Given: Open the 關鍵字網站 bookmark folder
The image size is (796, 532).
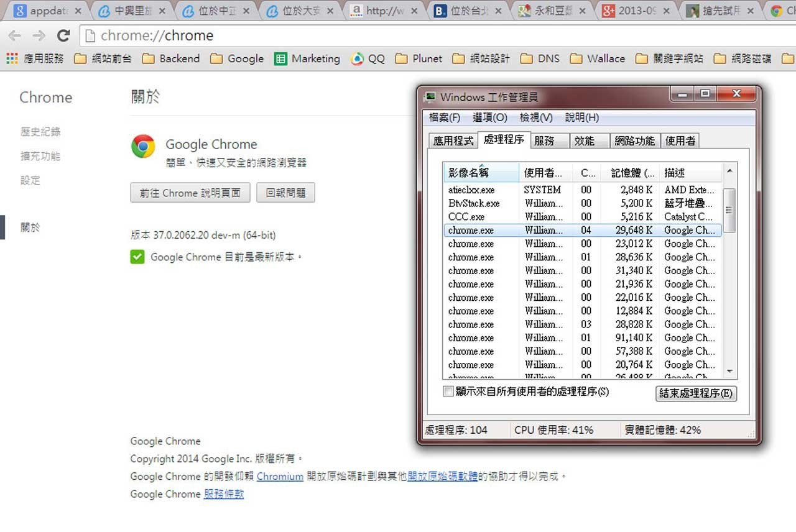Looking at the screenshot, I should coord(670,58).
